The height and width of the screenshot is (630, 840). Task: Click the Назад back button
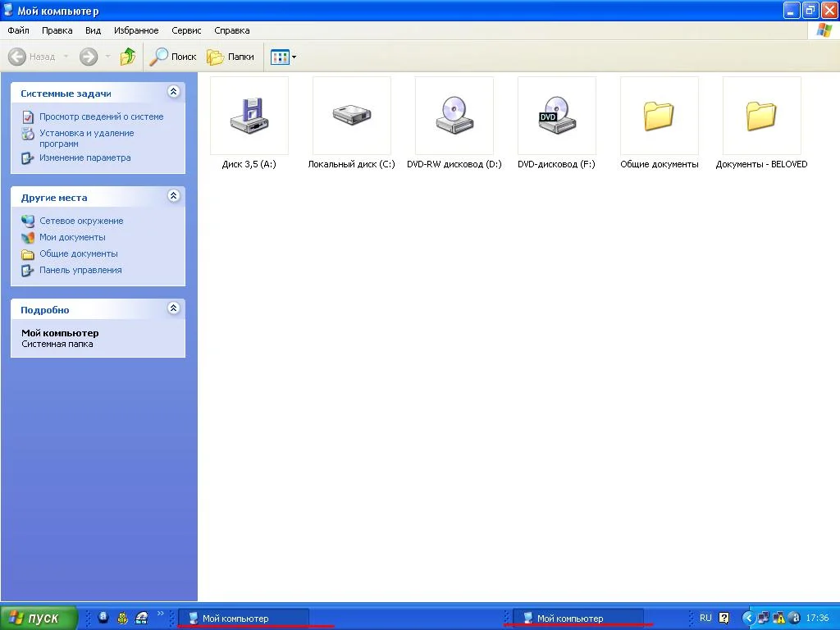coord(32,57)
